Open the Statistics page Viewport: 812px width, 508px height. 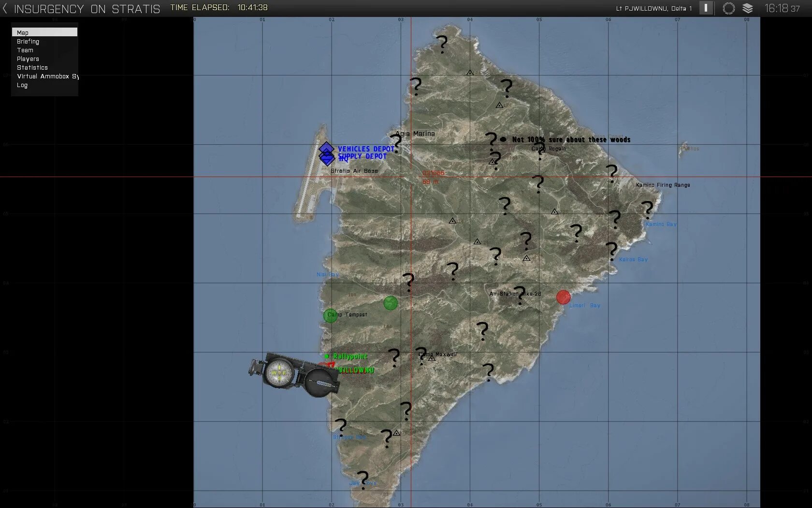[44, 67]
